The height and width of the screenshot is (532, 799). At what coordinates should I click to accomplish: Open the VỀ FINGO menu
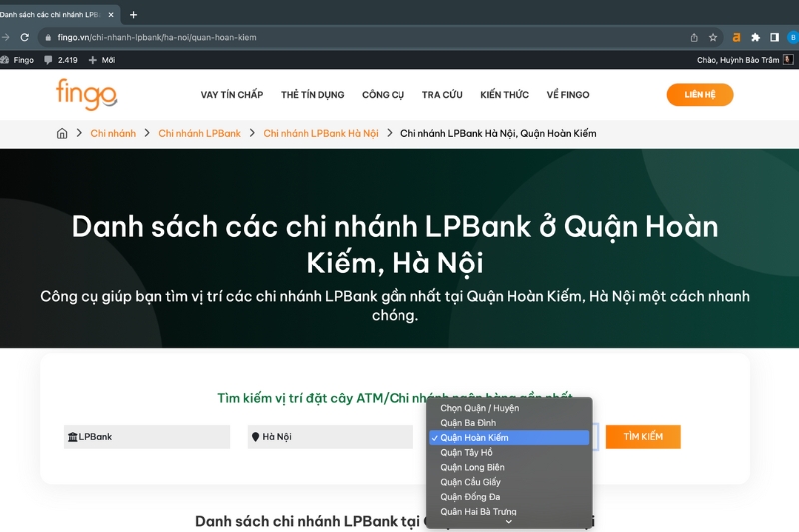(568, 95)
